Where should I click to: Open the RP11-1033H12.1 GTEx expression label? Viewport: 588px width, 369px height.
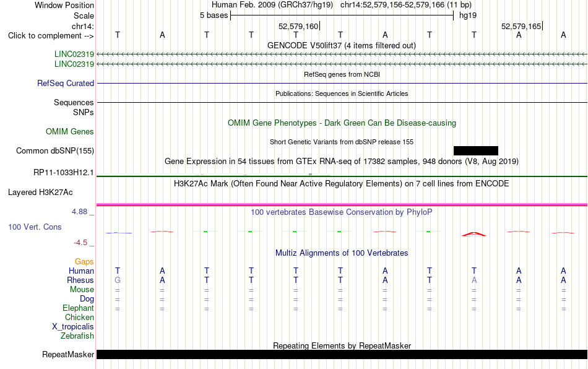point(64,173)
